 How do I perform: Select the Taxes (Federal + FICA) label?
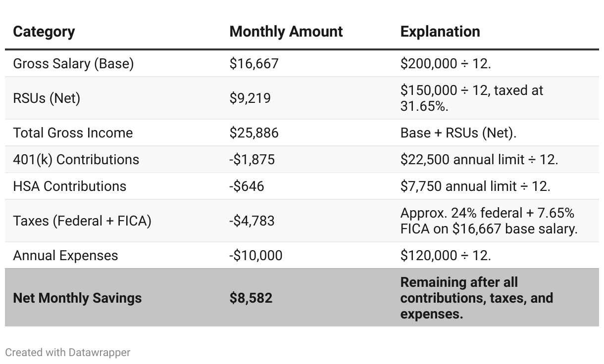point(82,221)
